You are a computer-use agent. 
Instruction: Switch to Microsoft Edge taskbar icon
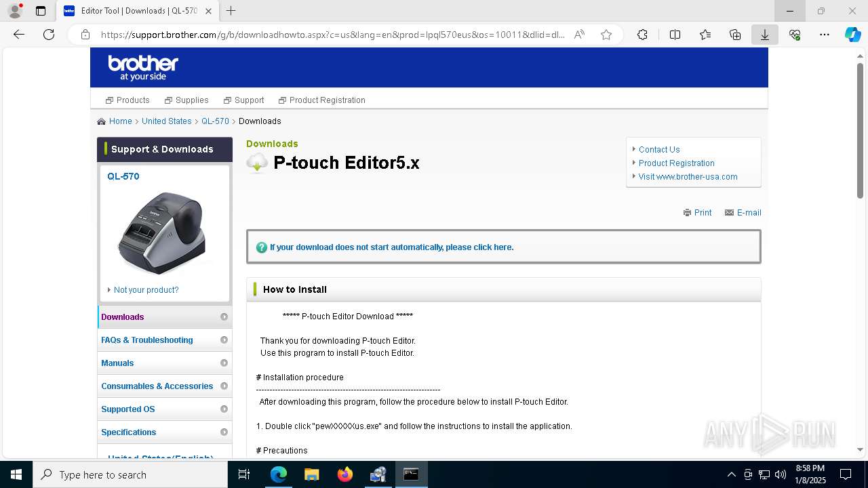coord(279,474)
